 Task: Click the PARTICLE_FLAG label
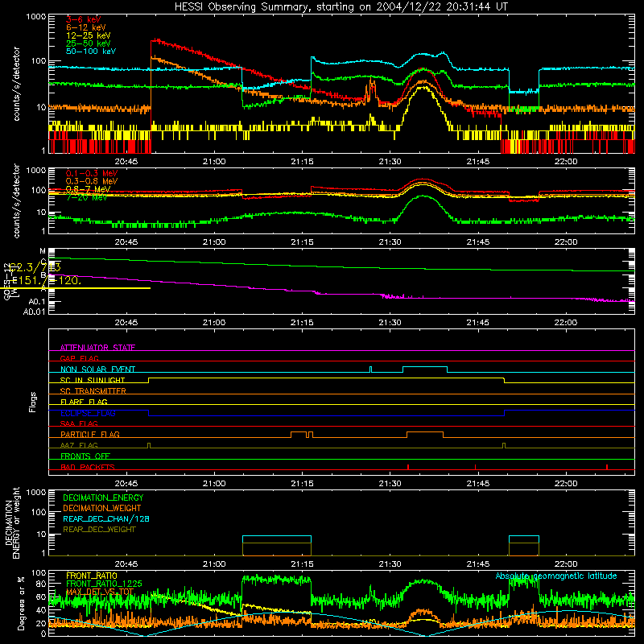click(90, 434)
